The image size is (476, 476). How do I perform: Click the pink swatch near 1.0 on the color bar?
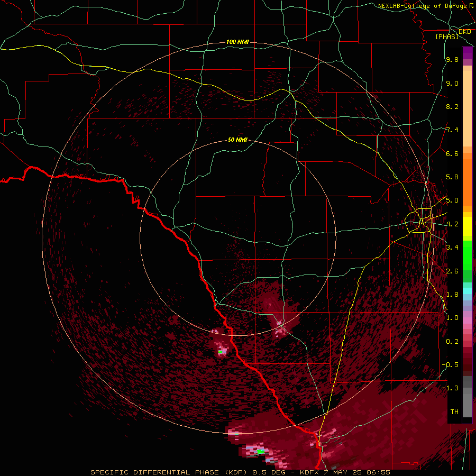(467, 321)
